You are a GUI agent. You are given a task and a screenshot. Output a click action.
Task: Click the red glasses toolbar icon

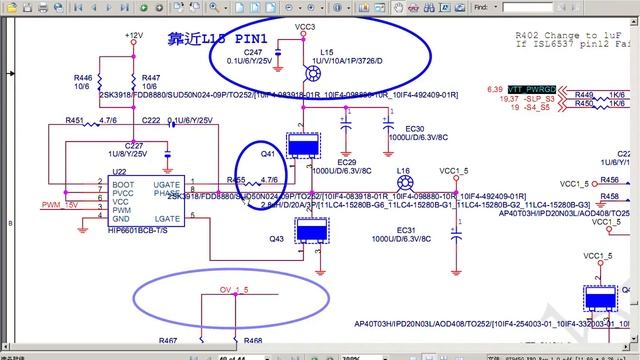coord(413,7)
